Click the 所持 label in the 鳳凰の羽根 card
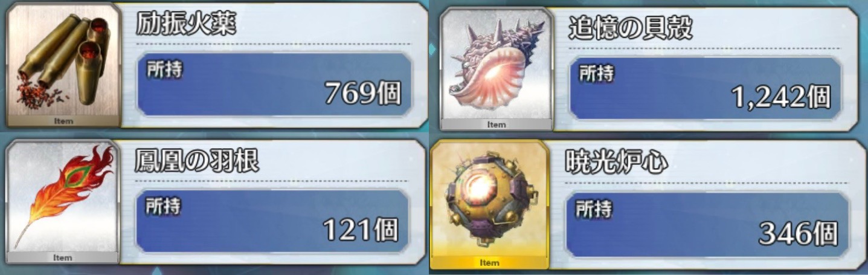The image size is (868, 275). pos(163,206)
